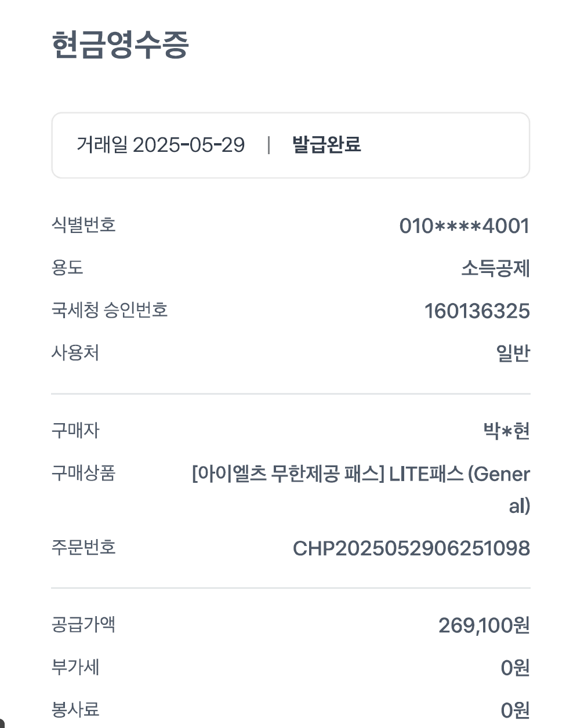Select the 거래일 2025-05-29 date text

click(x=161, y=145)
